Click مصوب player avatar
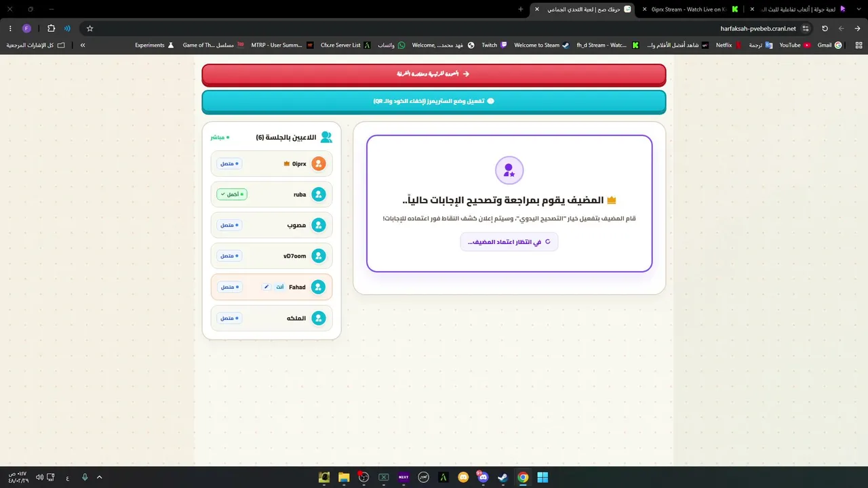 (x=318, y=225)
